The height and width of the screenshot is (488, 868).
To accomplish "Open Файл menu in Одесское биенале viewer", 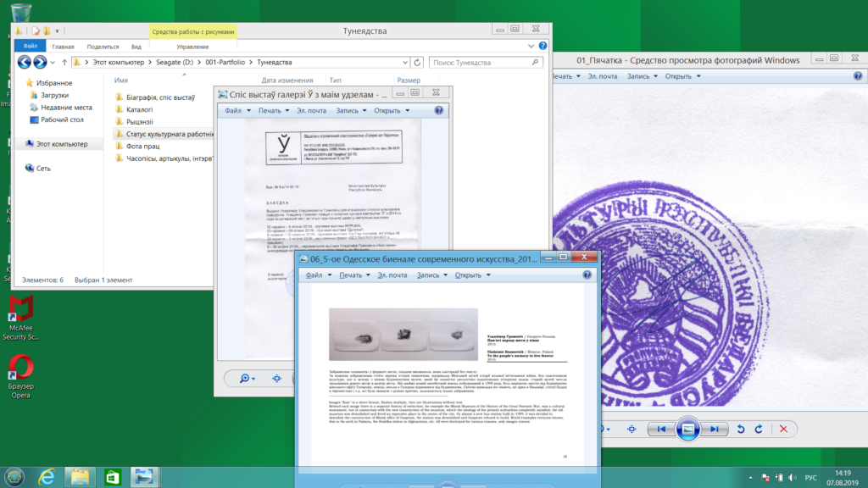I will pos(319,275).
